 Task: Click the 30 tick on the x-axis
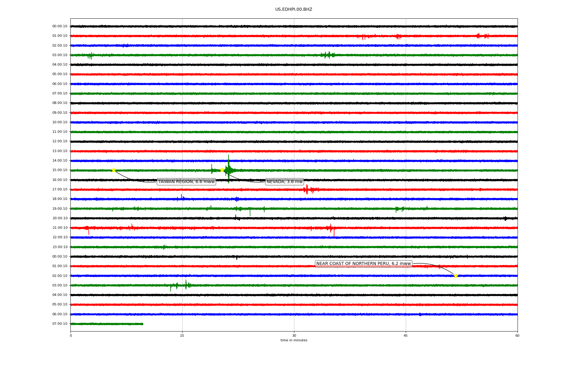[x=294, y=335]
